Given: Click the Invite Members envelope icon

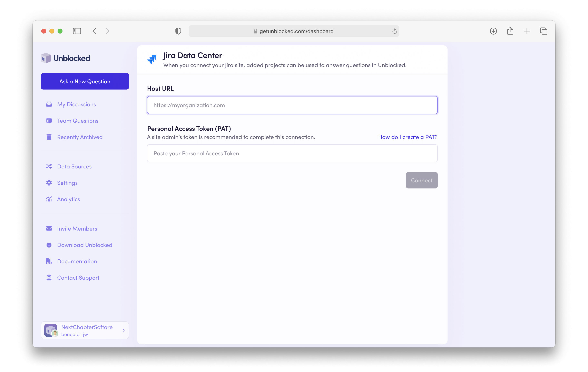Looking at the screenshot, I should 49,229.
